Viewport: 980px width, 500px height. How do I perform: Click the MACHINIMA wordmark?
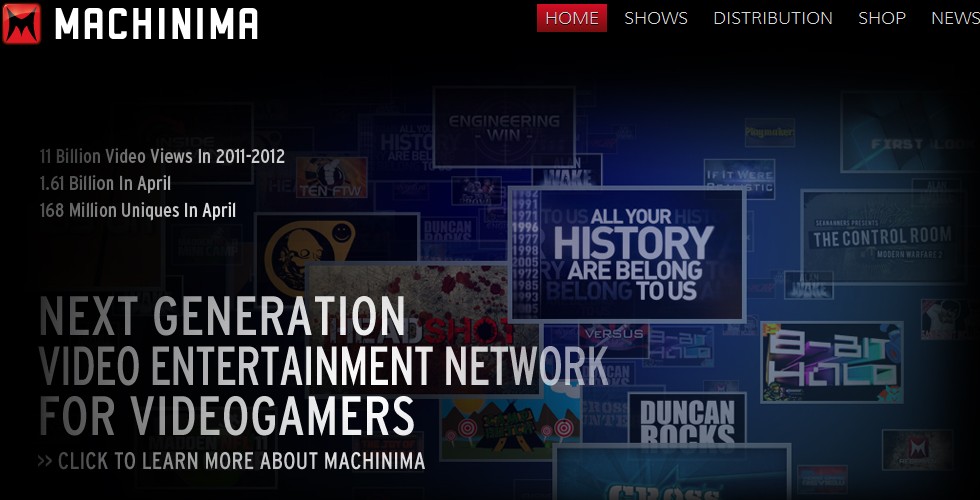(156, 25)
